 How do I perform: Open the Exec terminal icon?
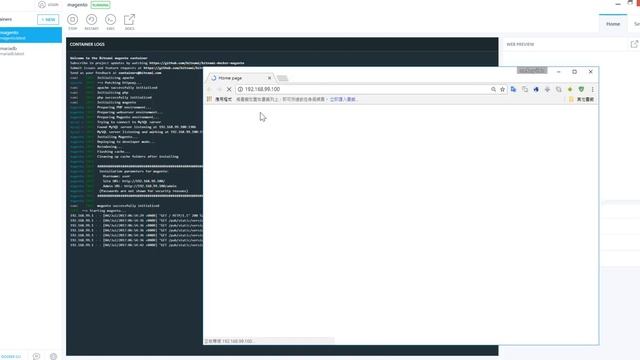111,20
